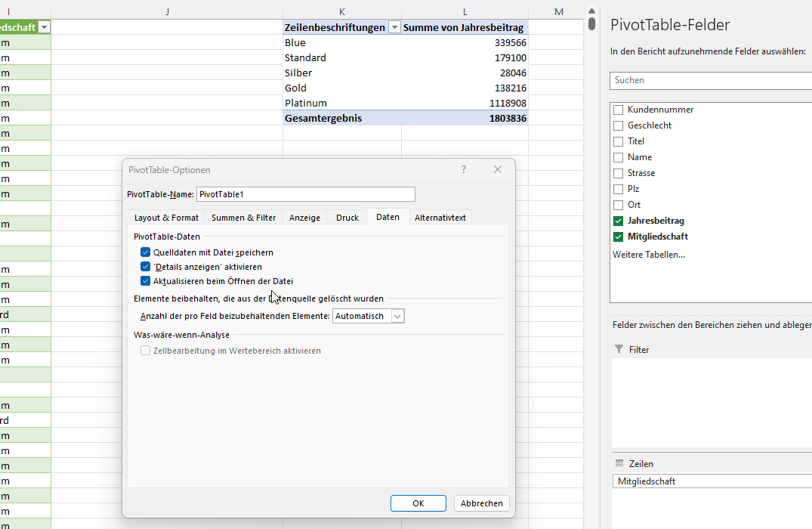Toggle 'Details anzeigen' aktivieren checkbox
The height and width of the screenshot is (529, 812).
click(146, 267)
